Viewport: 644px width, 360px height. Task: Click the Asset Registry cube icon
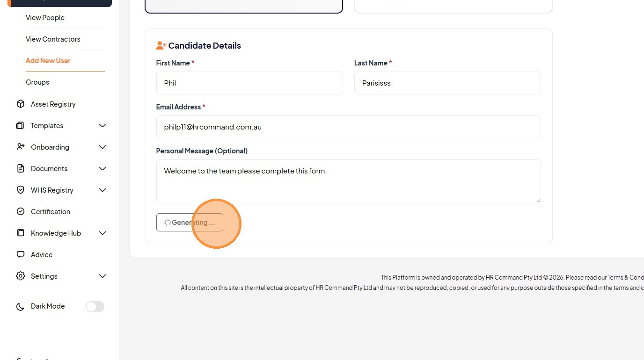(x=21, y=104)
